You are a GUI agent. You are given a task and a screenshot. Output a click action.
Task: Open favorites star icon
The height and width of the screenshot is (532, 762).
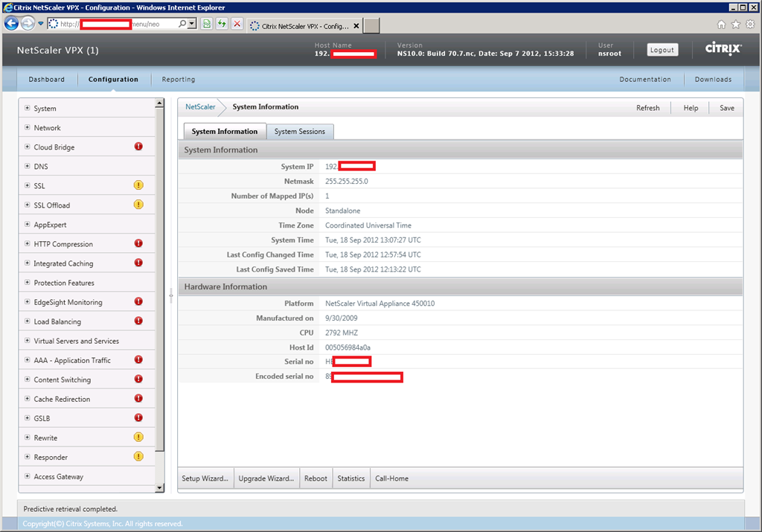pos(736,25)
